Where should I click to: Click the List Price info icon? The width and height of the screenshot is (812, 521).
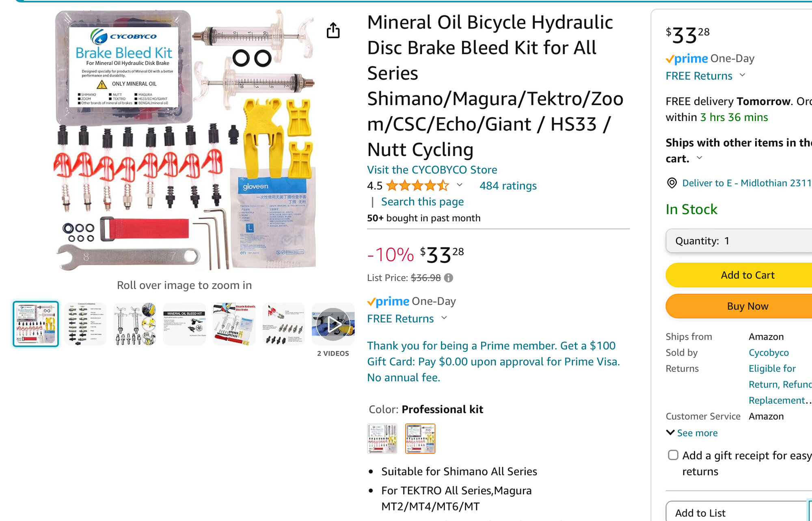pyautogui.click(x=449, y=278)
